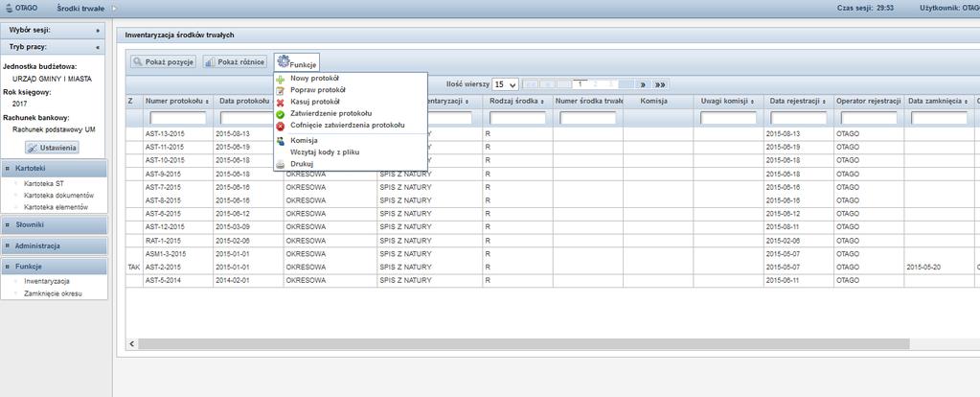Expand the Słowniki section
The width and height of the screenshot is (980, 397).
click(x=54, y=224)
